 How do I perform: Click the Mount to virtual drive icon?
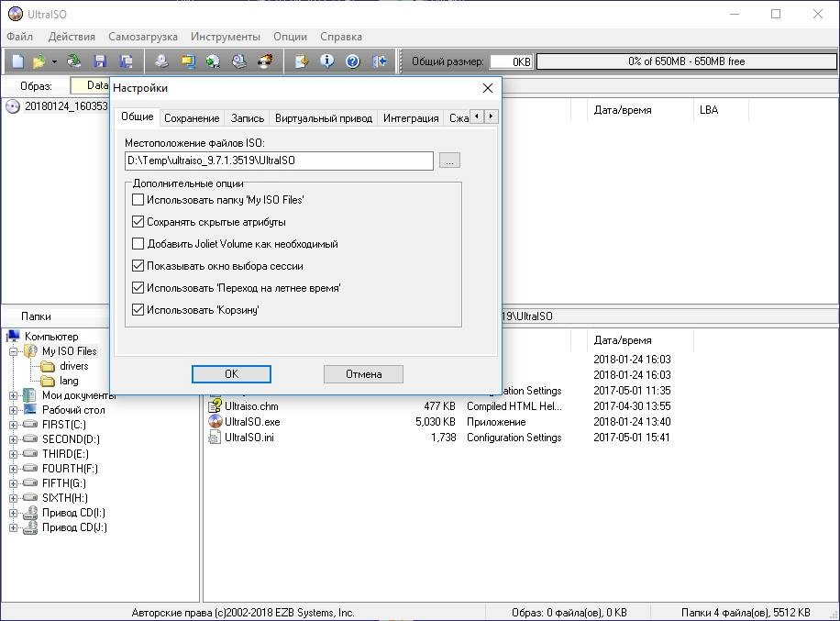pyautogui.click(x=239, y=61)
